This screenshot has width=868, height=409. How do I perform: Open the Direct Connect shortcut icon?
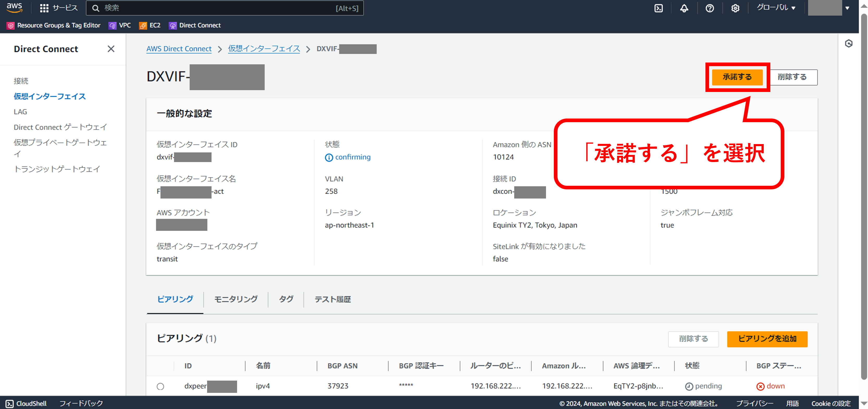172,26
